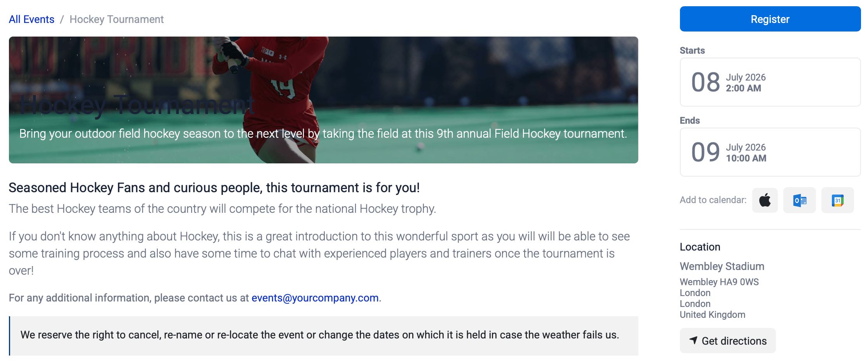Select the 09 July end date card

[x=770, y=152]
